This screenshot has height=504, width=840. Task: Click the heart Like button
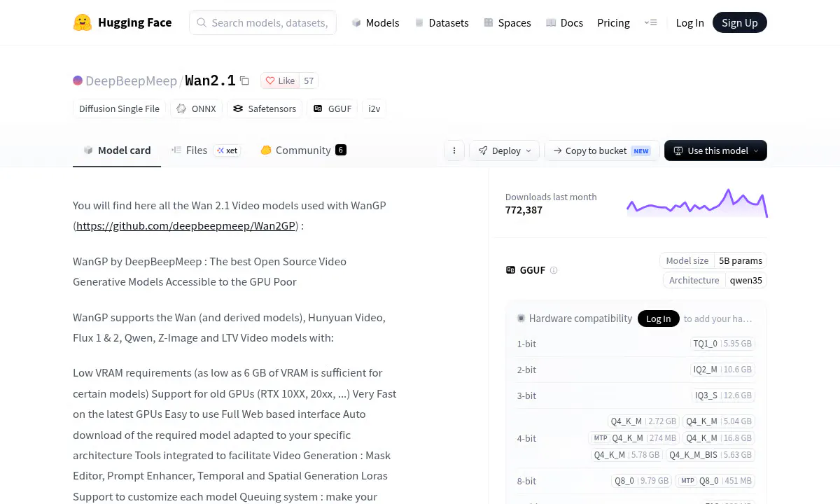(280, 80)
